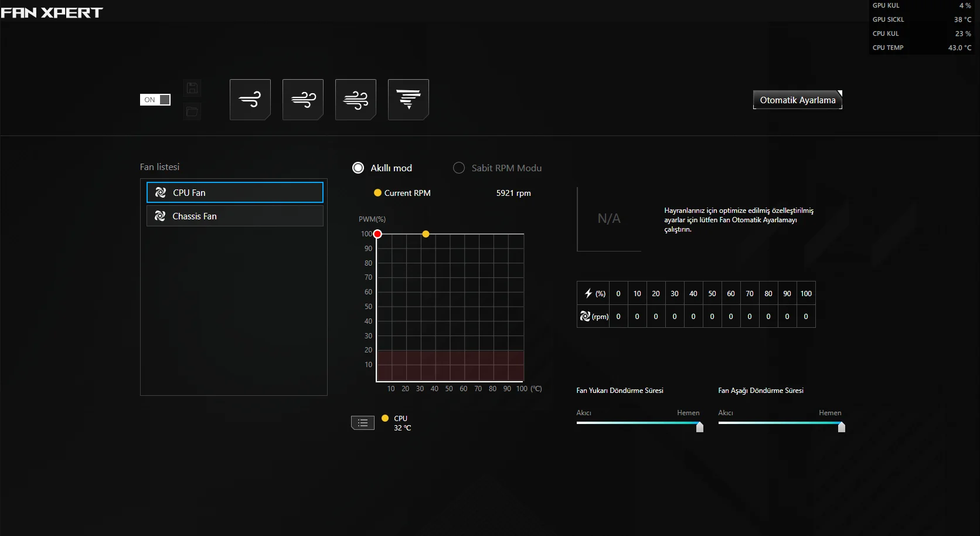Click the PWM(%) axis label
This screenshot has height=536, width=980.
[x=372, y=219]
